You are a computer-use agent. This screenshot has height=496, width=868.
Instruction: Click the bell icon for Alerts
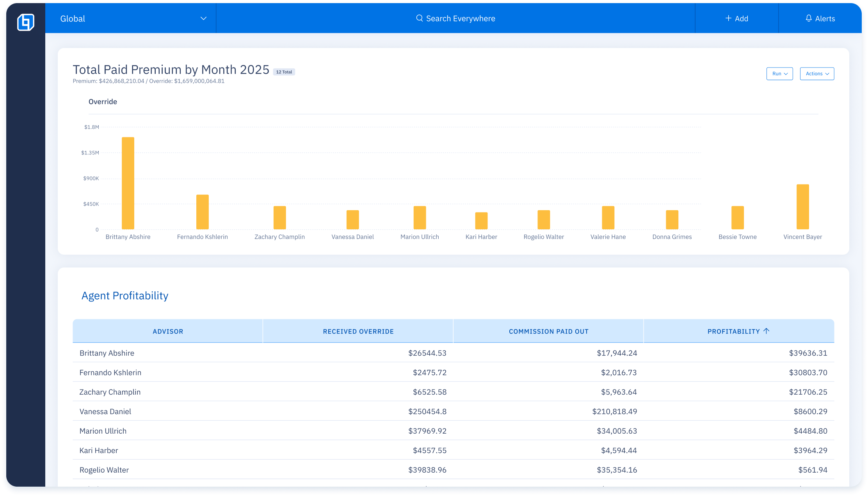click(x=809, y=18)
